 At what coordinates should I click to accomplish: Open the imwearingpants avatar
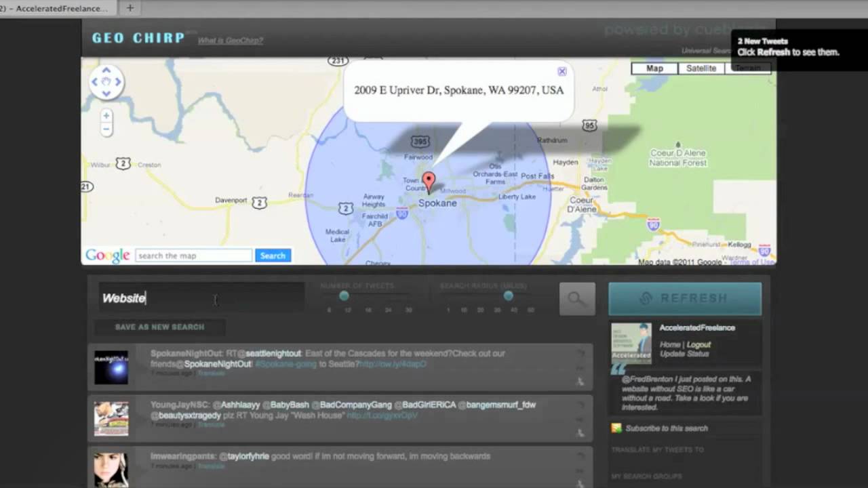(x=111, y=470)
